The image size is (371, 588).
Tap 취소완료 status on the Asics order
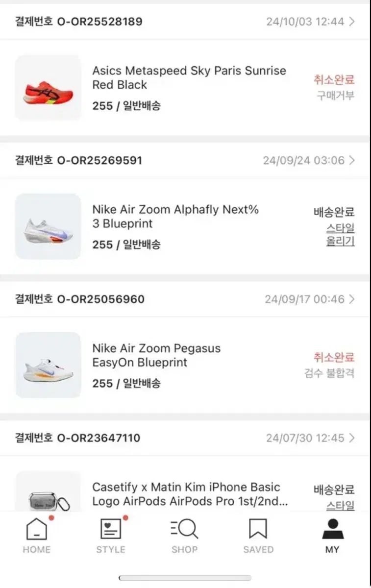coord(334,79)
